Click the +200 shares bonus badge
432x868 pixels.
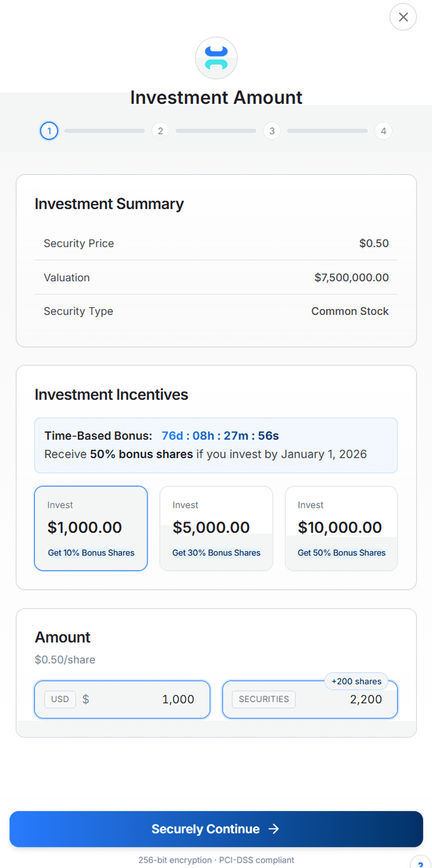tap(356, 681)
